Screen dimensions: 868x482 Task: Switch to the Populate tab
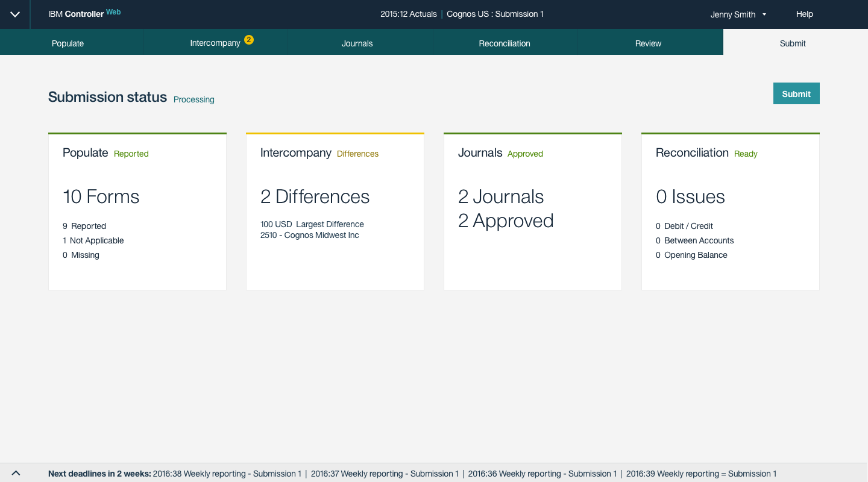72,43
